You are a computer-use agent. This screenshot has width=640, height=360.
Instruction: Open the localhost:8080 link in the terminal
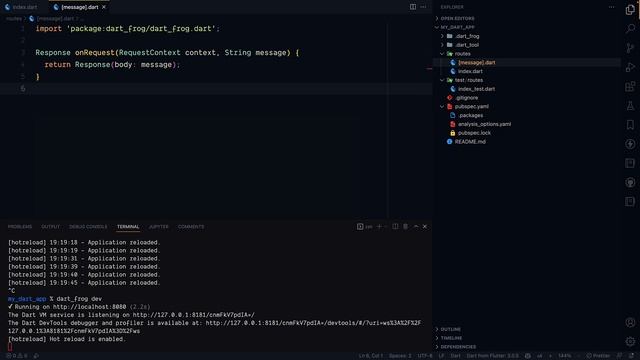pos(89,307)
